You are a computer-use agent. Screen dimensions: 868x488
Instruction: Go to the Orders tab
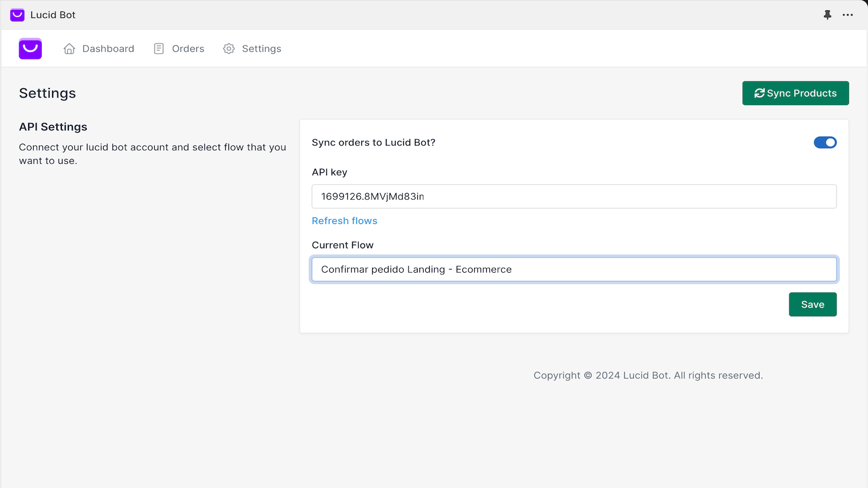click(x=179, y=49)
